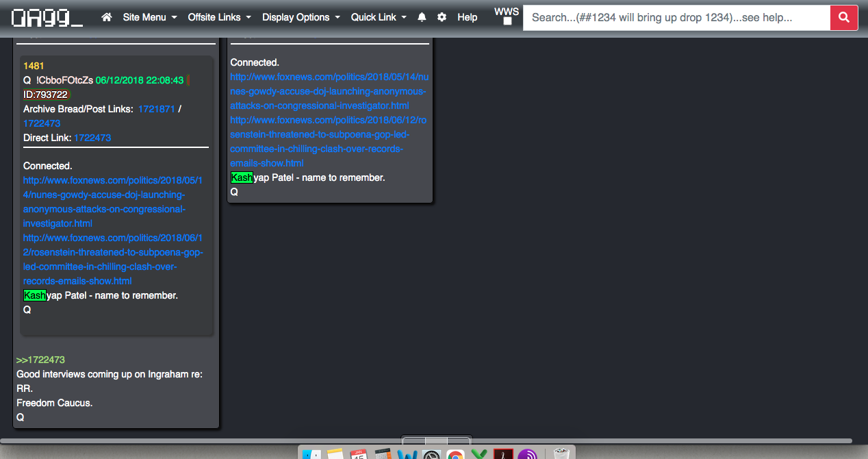
Task: Click the tripcode !CbboFOtcZs text
Action: coord(64,80)
